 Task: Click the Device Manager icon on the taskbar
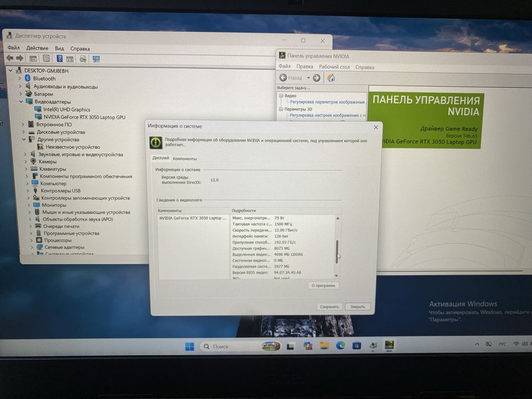(x=373, y=345)
